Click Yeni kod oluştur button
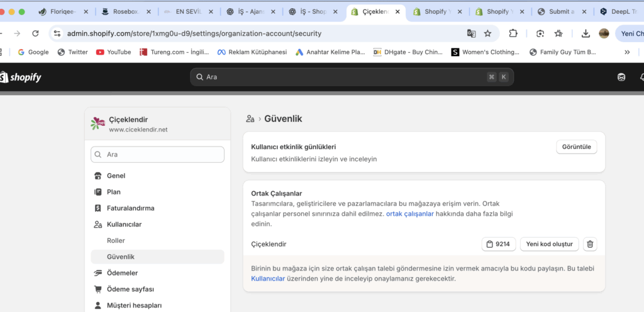644x312 pixels. (x=550, y=244)
